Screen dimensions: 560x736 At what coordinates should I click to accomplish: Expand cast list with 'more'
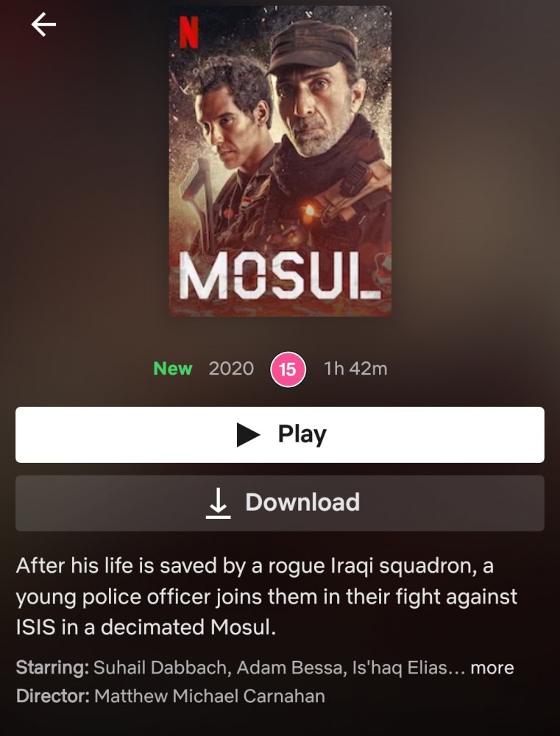pos(492,668)
